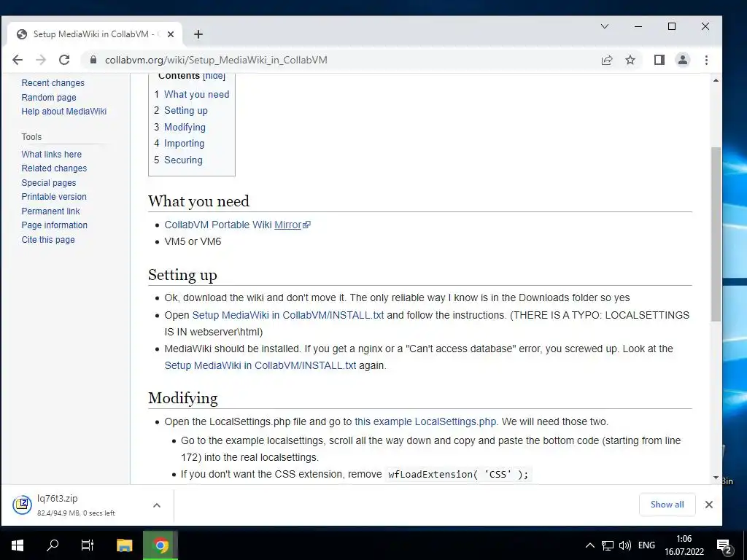Expand the lq76t3.zip download options

pyautogui.click(x=157, y=505)
